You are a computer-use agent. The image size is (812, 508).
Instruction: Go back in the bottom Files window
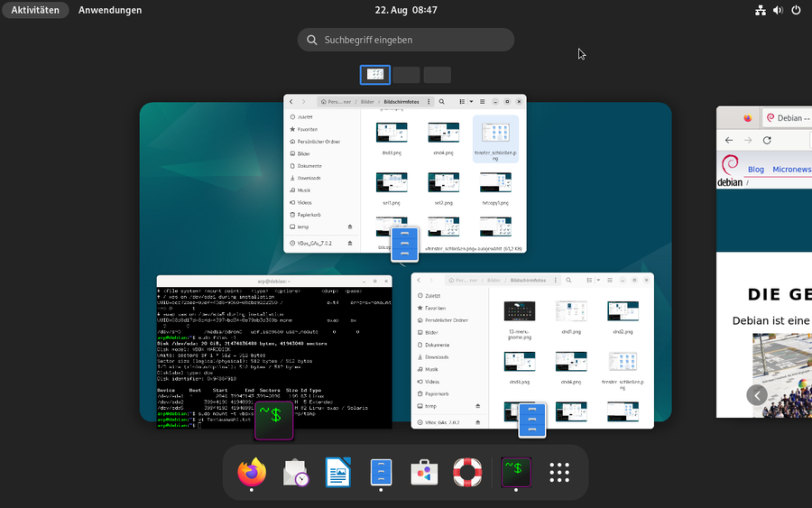[x=419, y=280]
